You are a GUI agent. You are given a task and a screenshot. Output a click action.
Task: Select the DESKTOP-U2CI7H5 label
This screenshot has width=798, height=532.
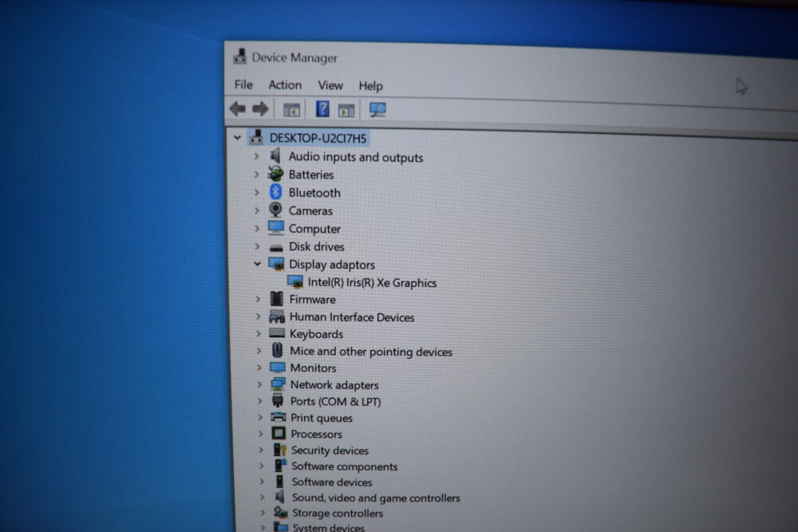point(318,138)
